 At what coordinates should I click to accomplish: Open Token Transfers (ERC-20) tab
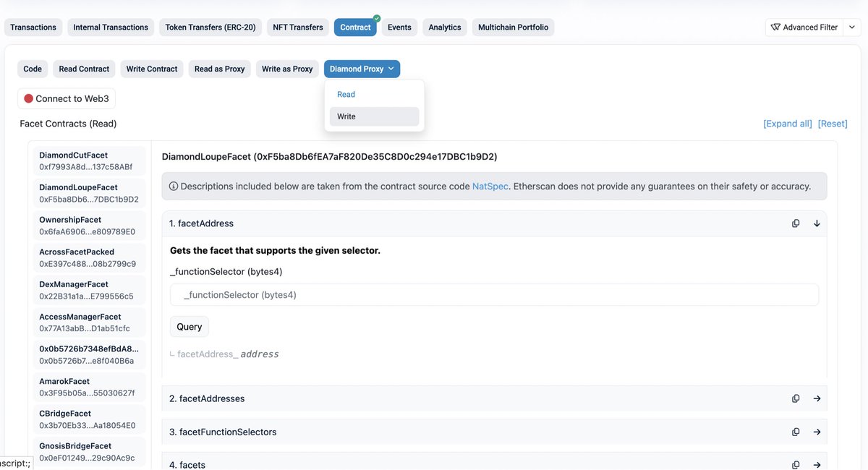tap(210, 27)
